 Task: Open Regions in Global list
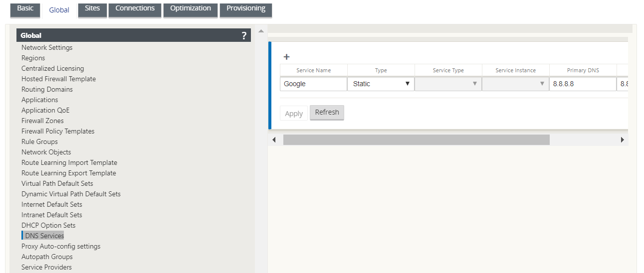tap(33, 58)
